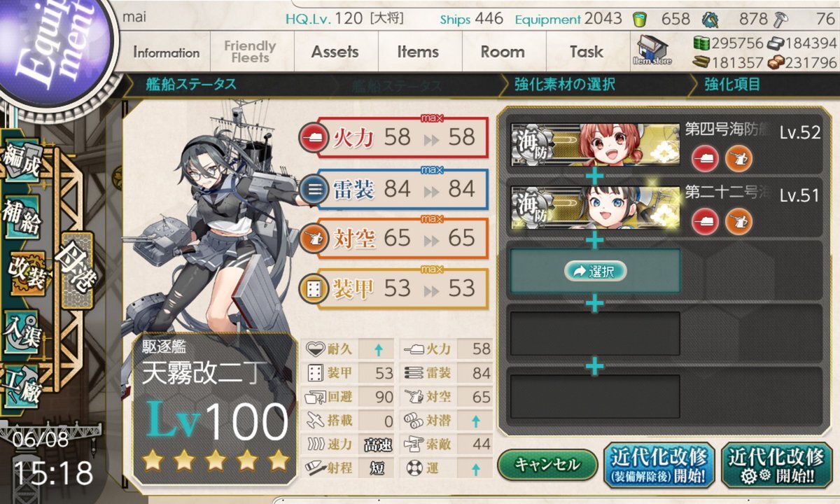Start 近代化改修 after unequipping
Screen dimensions: 840x504
[658, 465]
